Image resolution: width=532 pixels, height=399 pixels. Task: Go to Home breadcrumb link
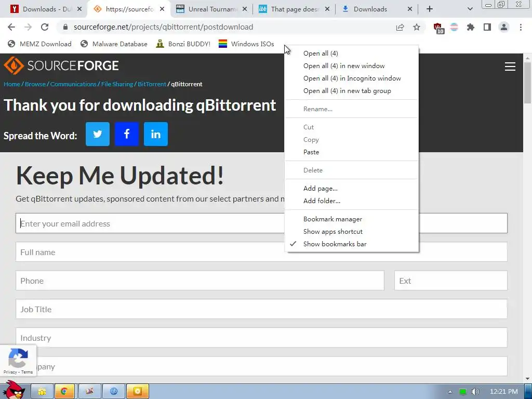tap(12, 84)
